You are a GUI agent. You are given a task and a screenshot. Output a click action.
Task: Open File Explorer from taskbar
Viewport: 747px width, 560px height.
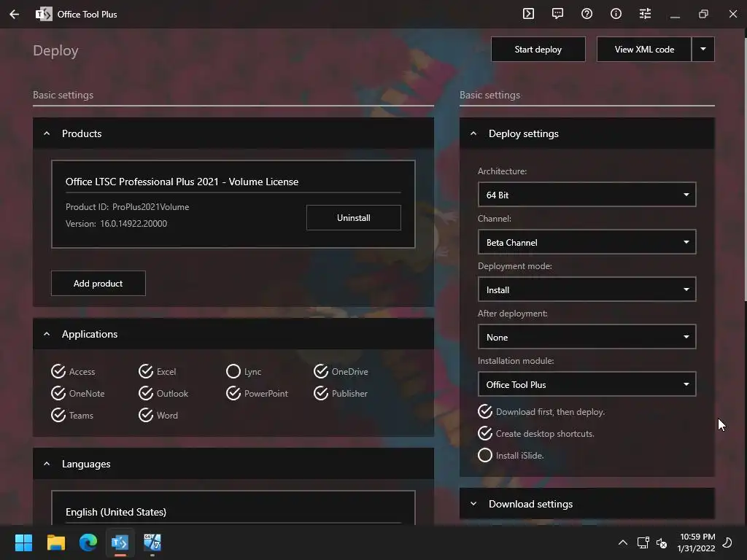(x=55, y=542)
